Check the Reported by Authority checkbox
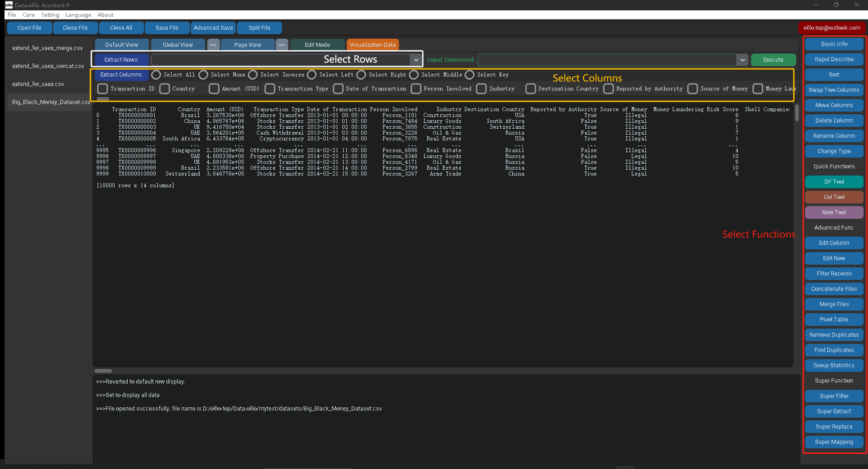 (608, 89)
